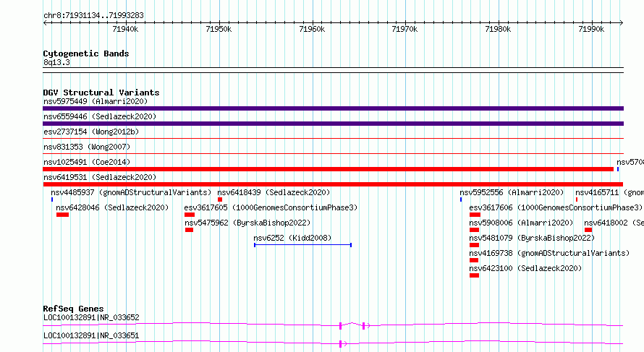Click the 71980k ruler position
The height and width of the screenshot is (352, 644).
498,29
